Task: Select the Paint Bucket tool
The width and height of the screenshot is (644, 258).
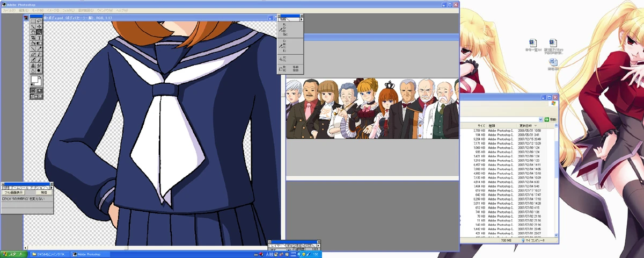Action: tap(33, 42)
